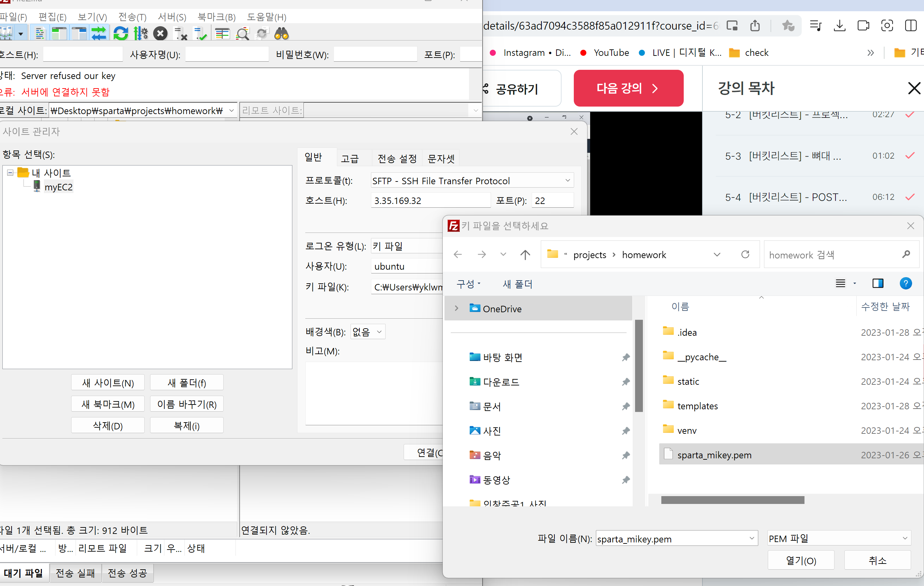Select 다운로드 in navigation pane
924x586 pixels.
tap(501, 382)
